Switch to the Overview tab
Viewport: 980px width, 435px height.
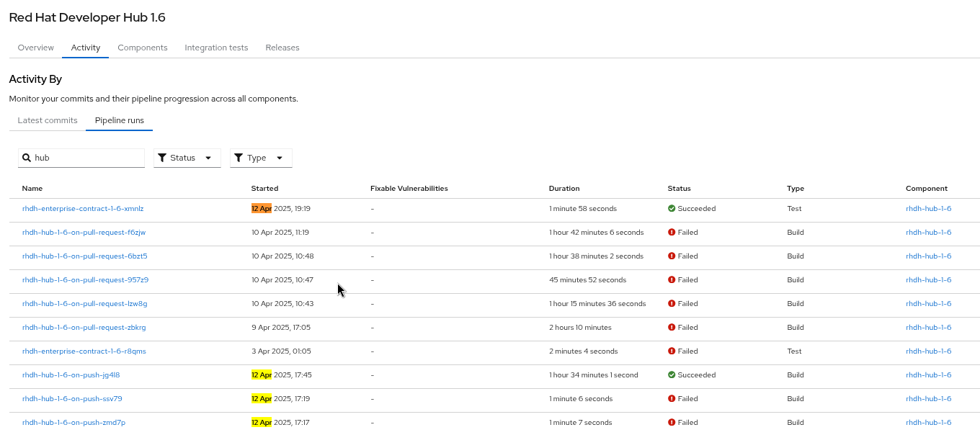click(x=36, y=48)
